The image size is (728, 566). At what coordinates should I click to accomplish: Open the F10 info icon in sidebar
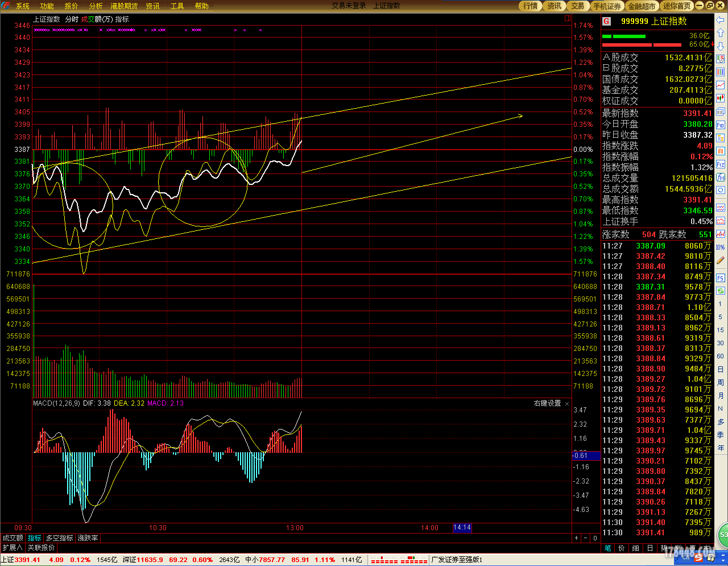[x=721, y=125]
